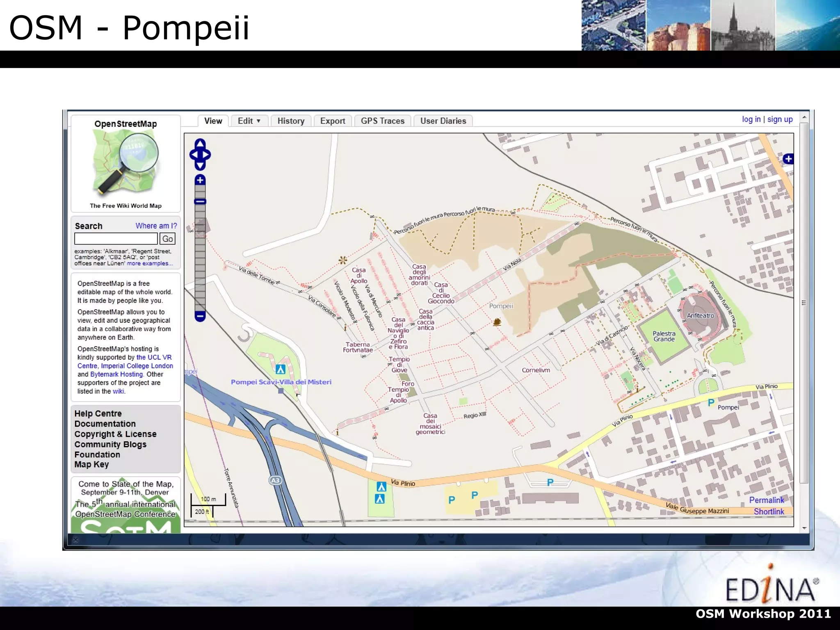Focus the Search input field
This screenshot has width=840, height=630.
click(x=116, y=239)
